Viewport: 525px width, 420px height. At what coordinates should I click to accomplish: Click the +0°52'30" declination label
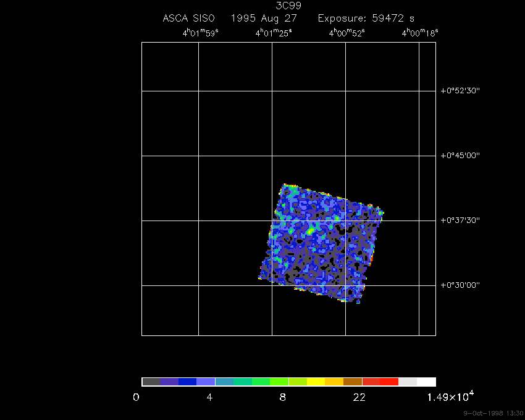(x=460, y=91)
